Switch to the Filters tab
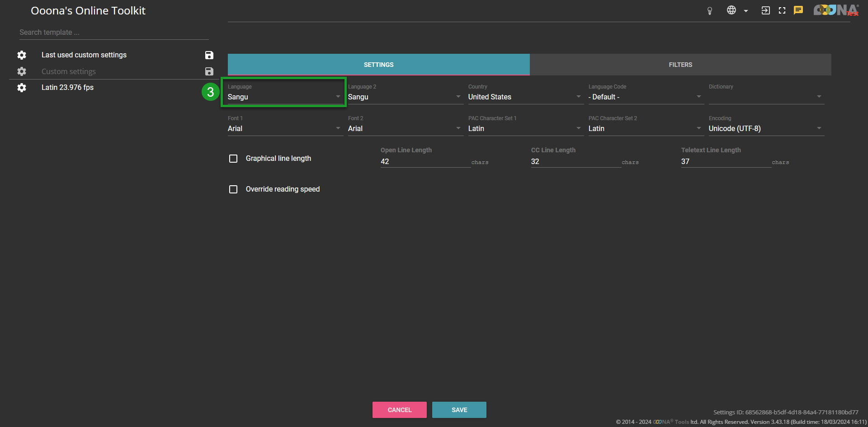868x427 pixels. [x=680, y=65]
